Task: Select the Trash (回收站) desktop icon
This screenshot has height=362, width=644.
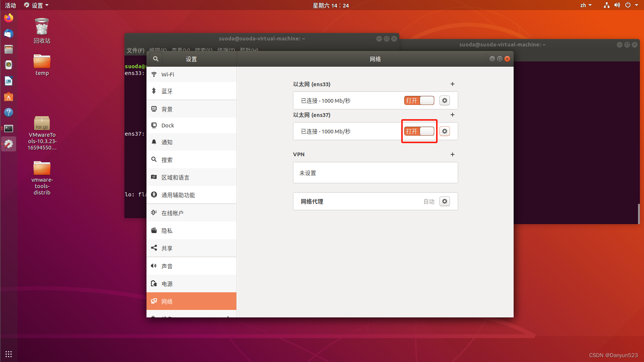Action: [x=42, y=31]
